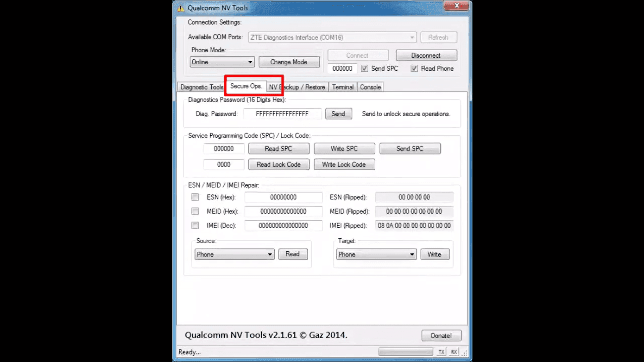Enable the ESN (Hex) checkbox
This screenshot has width=644, height=362.
point(195,197)
